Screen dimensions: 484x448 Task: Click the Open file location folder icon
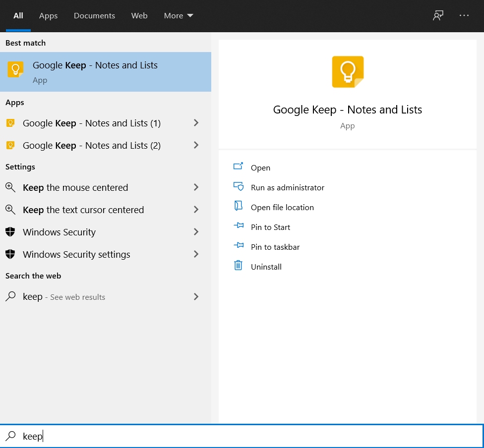pos(239,206)
